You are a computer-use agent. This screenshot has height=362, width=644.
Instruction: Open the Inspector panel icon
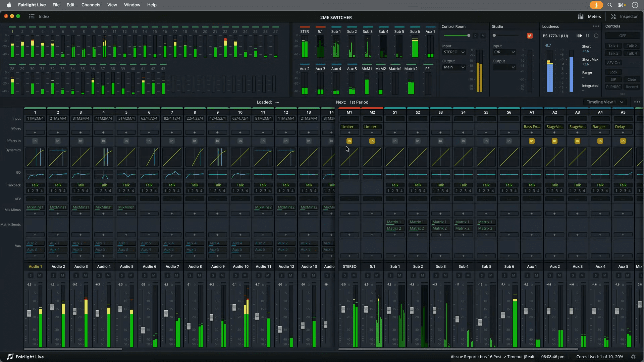click(x=613, y=16)
